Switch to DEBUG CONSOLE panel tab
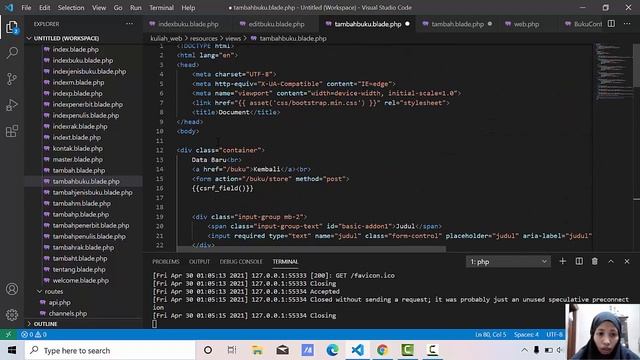The width and height of the screenshot is (640, 360). (x=241, y=262)
